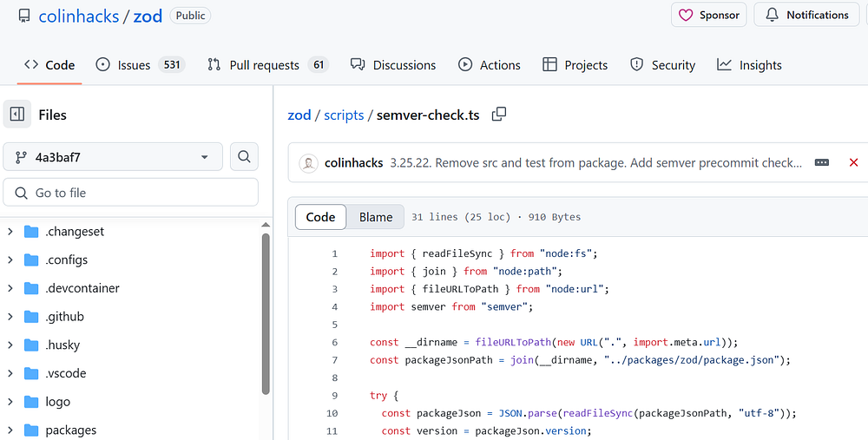Select the packages folder name
Screen dimensions: 868x440
[x=71, y=430]
